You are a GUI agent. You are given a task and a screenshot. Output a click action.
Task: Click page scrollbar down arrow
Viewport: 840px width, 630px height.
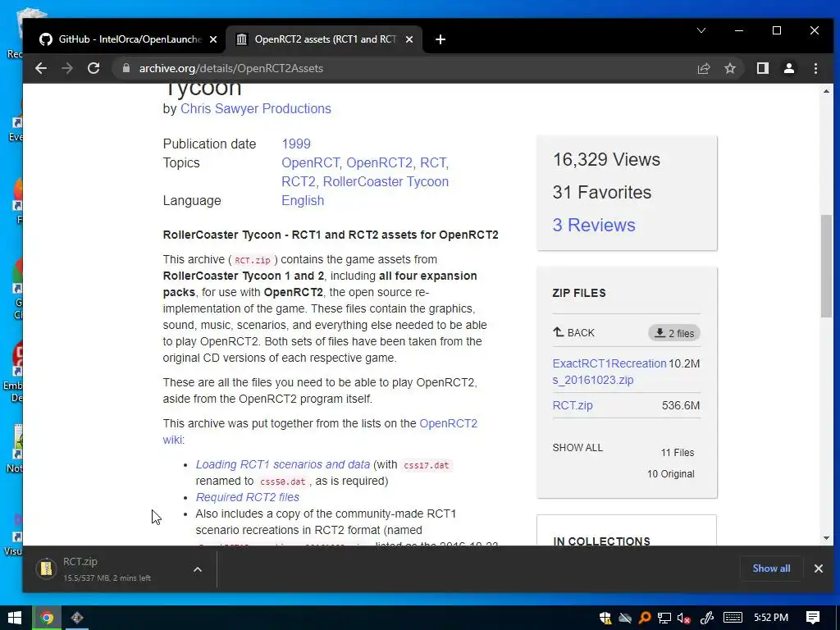pyautogui.click(x=826, y=538)
